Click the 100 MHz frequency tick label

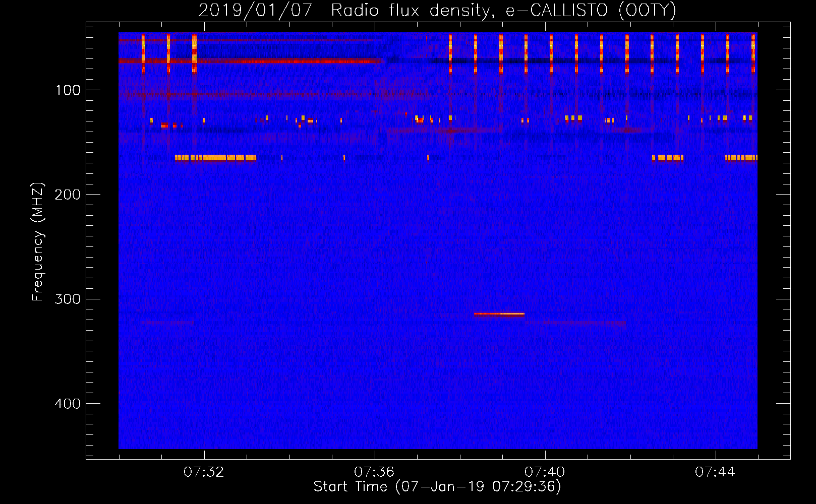tap(68, 90)
